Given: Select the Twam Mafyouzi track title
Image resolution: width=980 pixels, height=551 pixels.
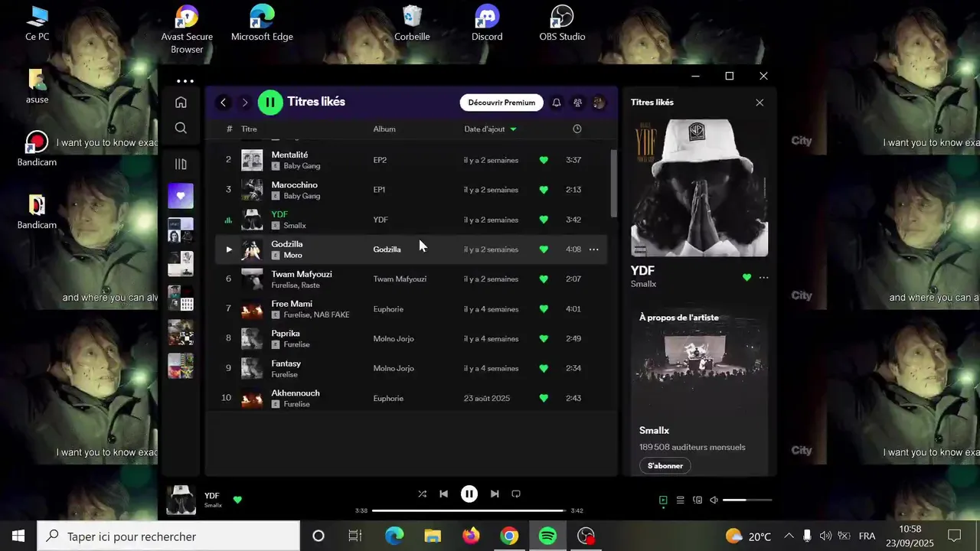Looking at the screenshot, I should click(x=302, y=274).
